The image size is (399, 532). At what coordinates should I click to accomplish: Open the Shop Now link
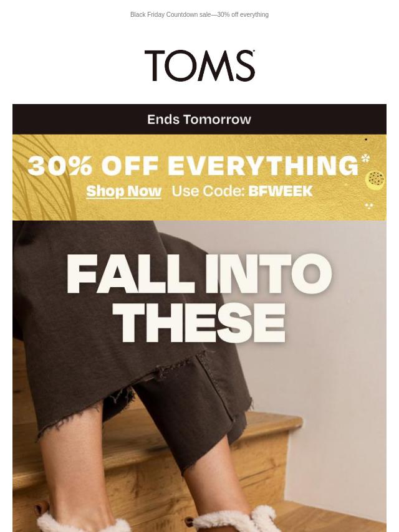[x=123, y=191]
